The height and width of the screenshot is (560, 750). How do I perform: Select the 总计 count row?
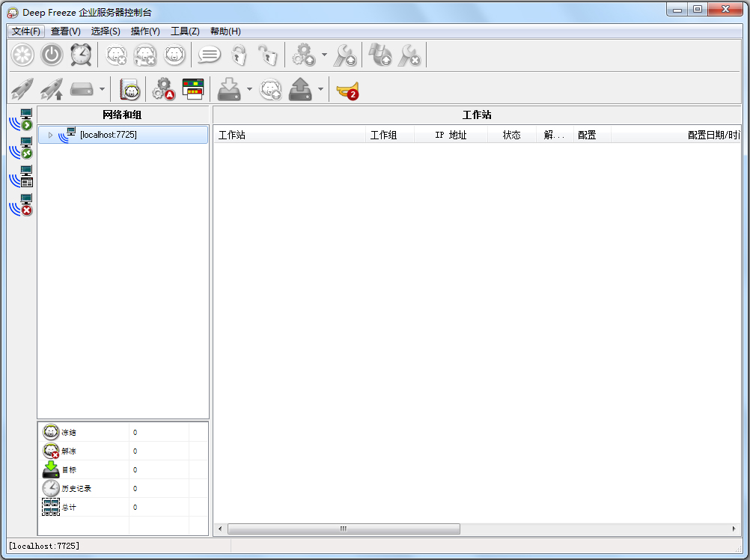[123, 507]
